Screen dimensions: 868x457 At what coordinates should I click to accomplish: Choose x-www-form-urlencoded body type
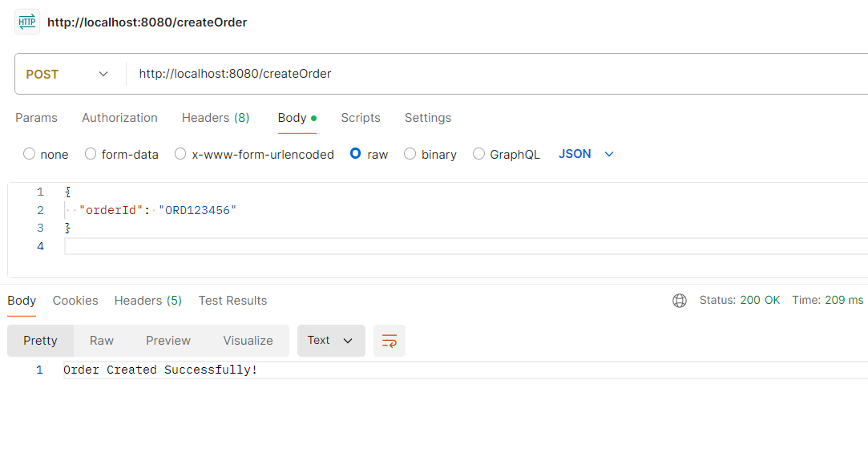(180, 154)
